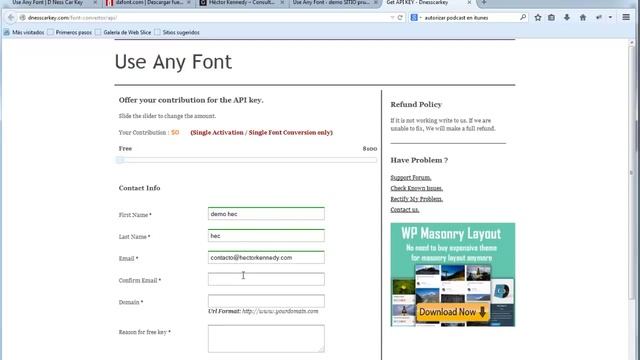This screenshot has height=360, width=640.
Task: Open the search engine selector dropdown
Action: coord(416,18)
